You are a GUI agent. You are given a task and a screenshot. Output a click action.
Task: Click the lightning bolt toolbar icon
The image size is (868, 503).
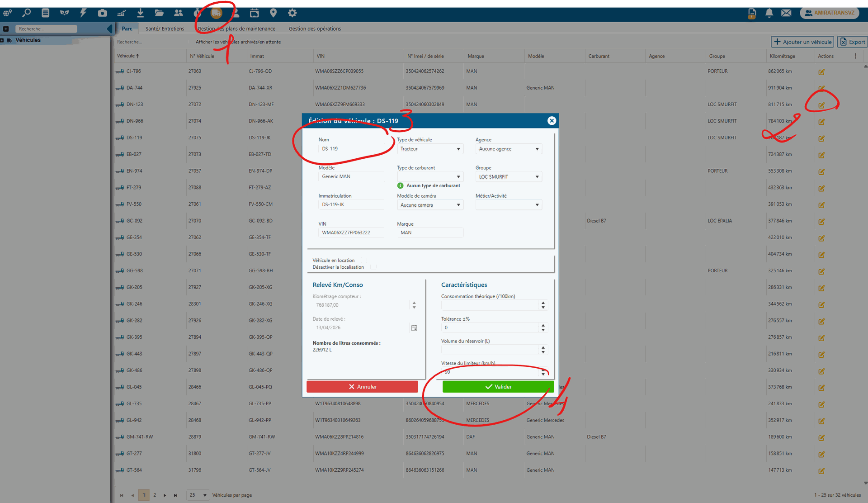[83, 13]
